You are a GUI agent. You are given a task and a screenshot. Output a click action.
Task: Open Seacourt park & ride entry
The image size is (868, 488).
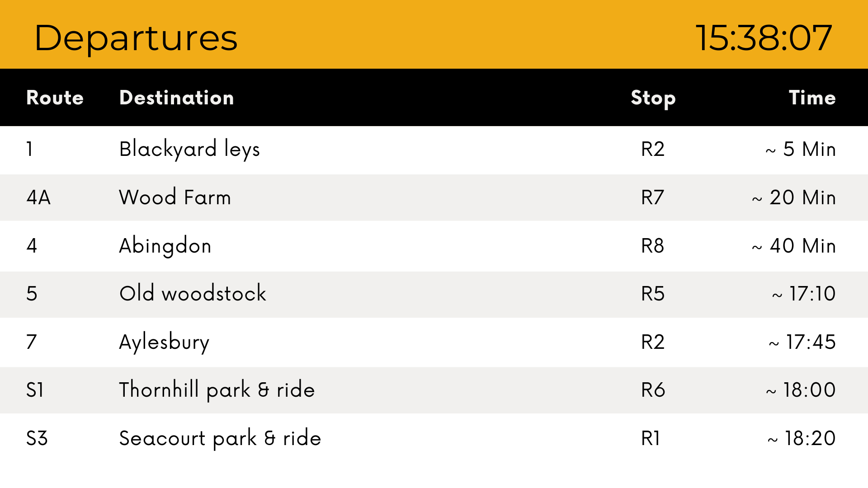(434, 438)
